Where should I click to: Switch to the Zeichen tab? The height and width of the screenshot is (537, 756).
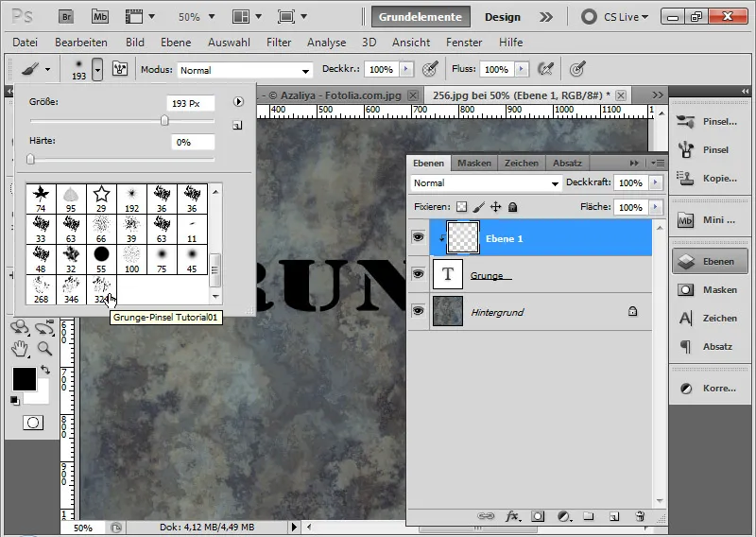point(522,163)
